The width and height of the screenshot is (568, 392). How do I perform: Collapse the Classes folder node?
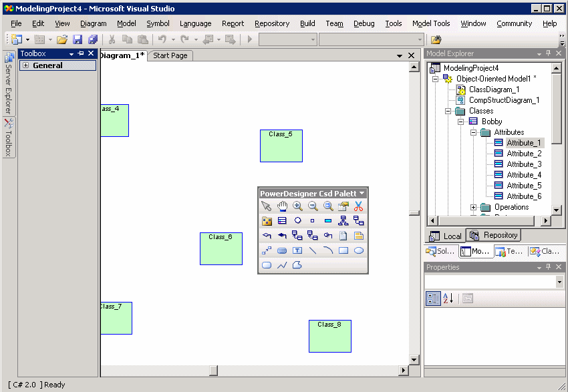pyautogui.click(x=448, y=111)
